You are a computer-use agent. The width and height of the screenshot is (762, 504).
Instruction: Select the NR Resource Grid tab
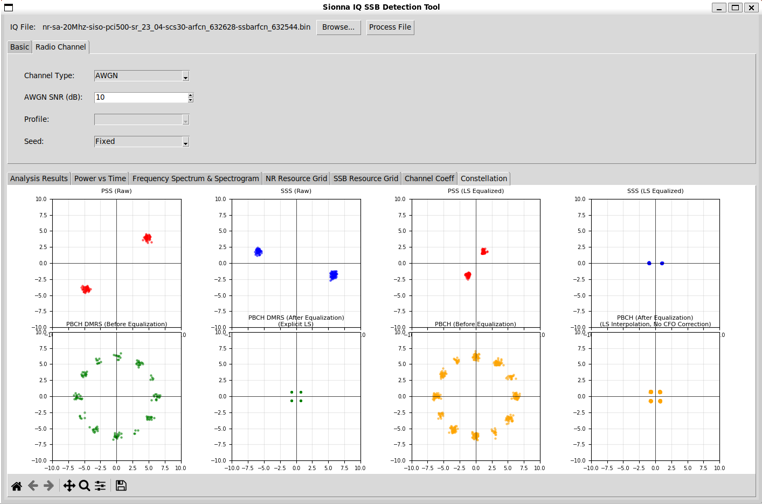click(x=296, y=179)
